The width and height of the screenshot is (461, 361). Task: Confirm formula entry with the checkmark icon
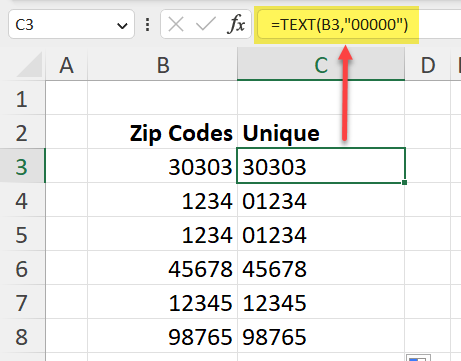pos(205,24)
